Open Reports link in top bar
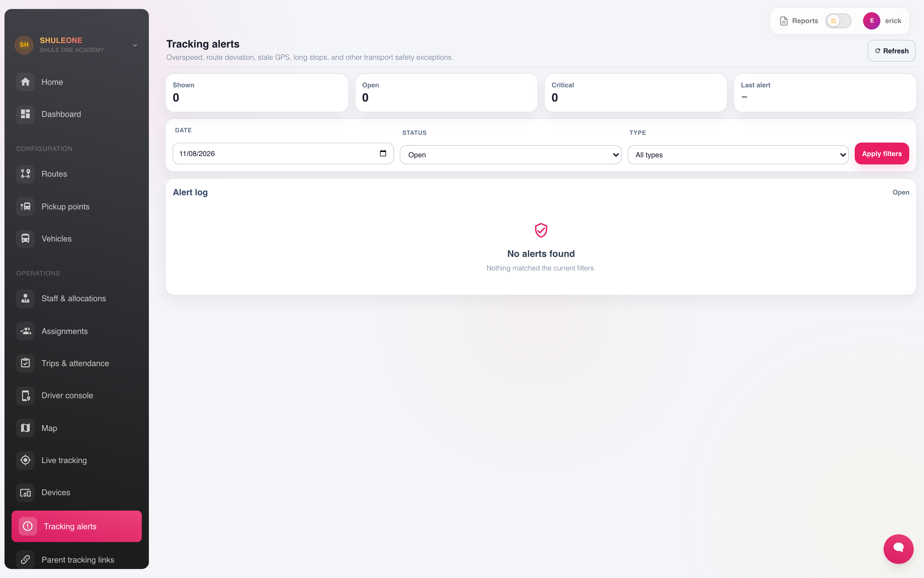 click(x=799, y=21)
